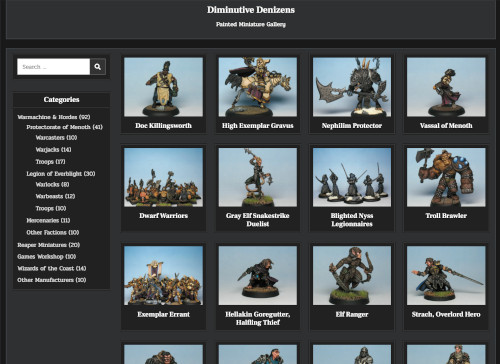Click the Troll Brawler title
This screenshot has width=500, height=364.
[446, 216]
